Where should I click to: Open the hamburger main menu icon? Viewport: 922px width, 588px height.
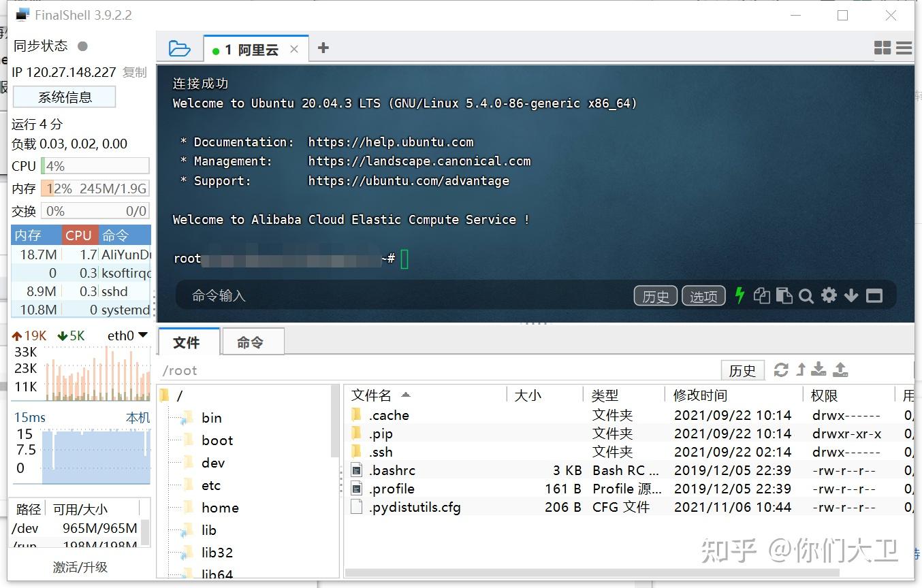[x=904, y=48]
